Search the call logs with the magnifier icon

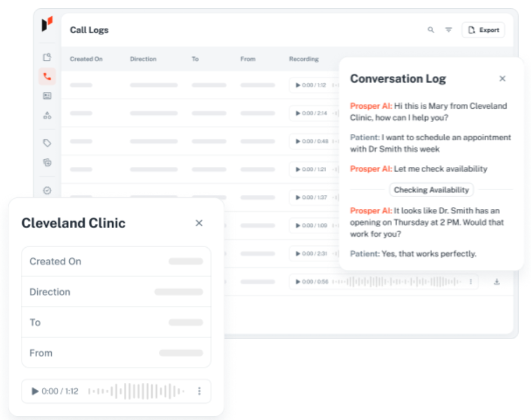(x=431, y=30)
